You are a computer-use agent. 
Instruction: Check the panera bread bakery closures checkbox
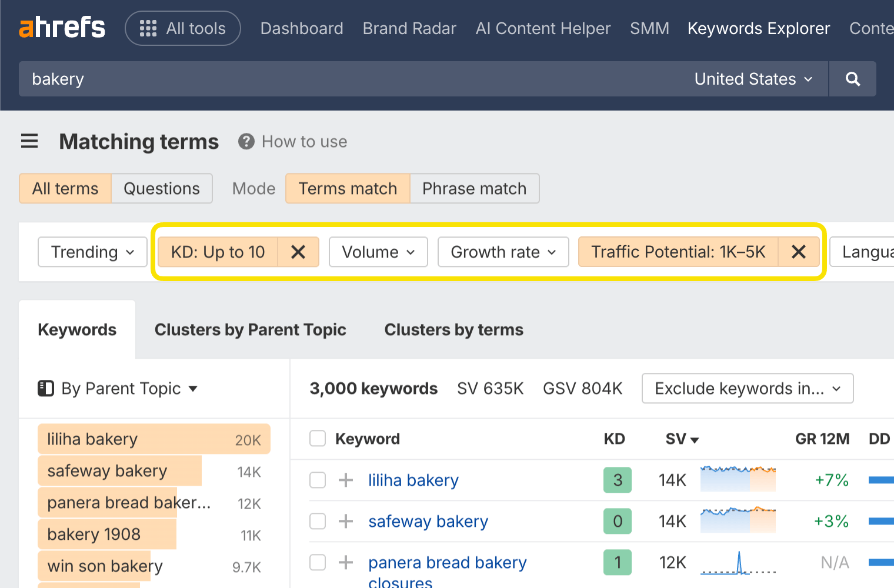pyautogui.click(x=318, y=562)
